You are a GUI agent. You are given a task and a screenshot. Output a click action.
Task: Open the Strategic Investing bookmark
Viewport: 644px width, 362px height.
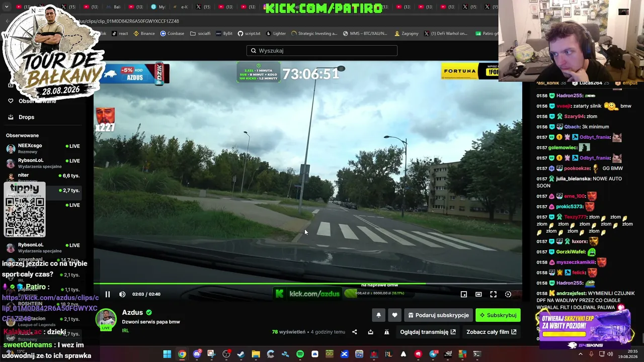point(314,34)
